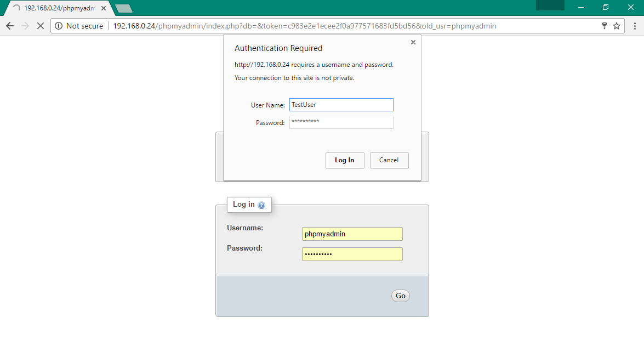Open a new browser tab
644x340 pixels.
tap(123, 8)
